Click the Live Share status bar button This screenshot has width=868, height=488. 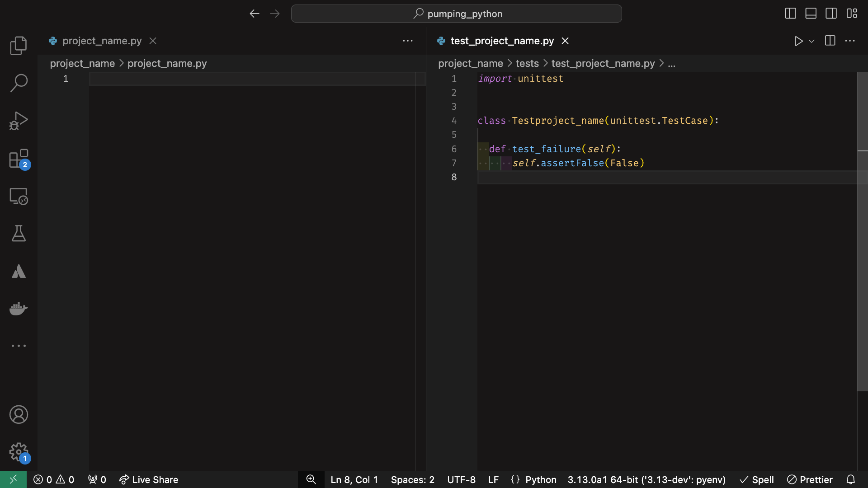click(x=149, y=479)
